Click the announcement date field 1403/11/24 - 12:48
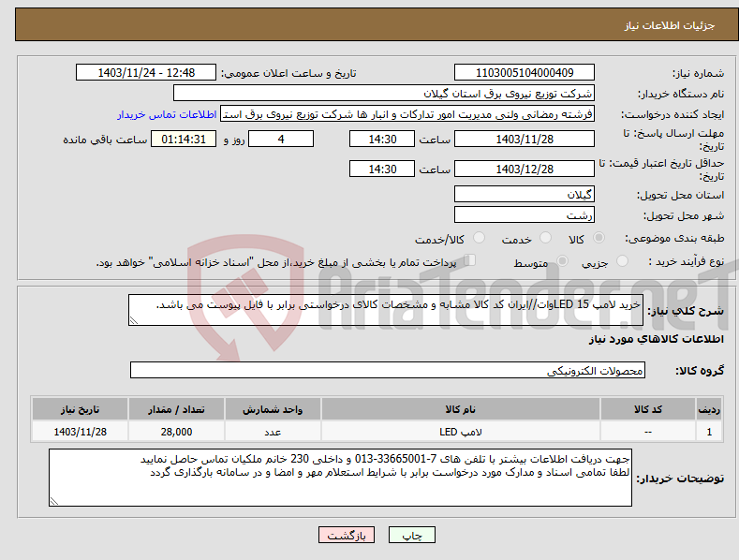 (x=146, y=73)
